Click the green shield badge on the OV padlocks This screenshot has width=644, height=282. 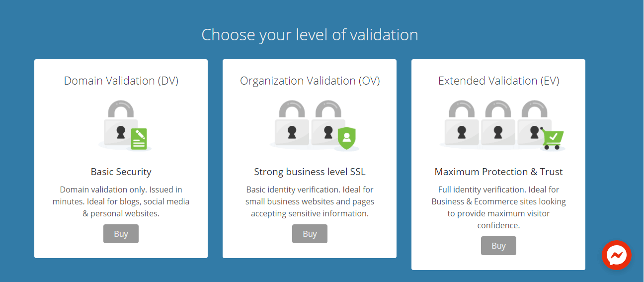pyautogui.click(x=347, y=138)
